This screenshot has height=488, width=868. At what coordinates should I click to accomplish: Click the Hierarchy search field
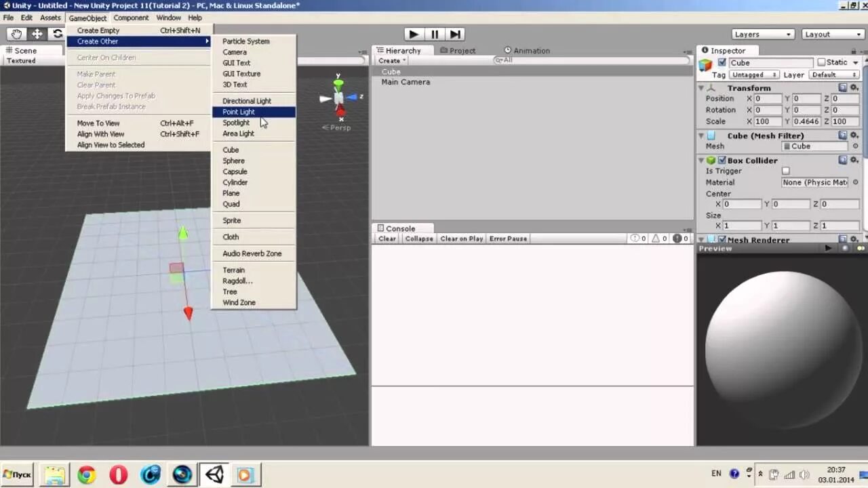(590, 60)
